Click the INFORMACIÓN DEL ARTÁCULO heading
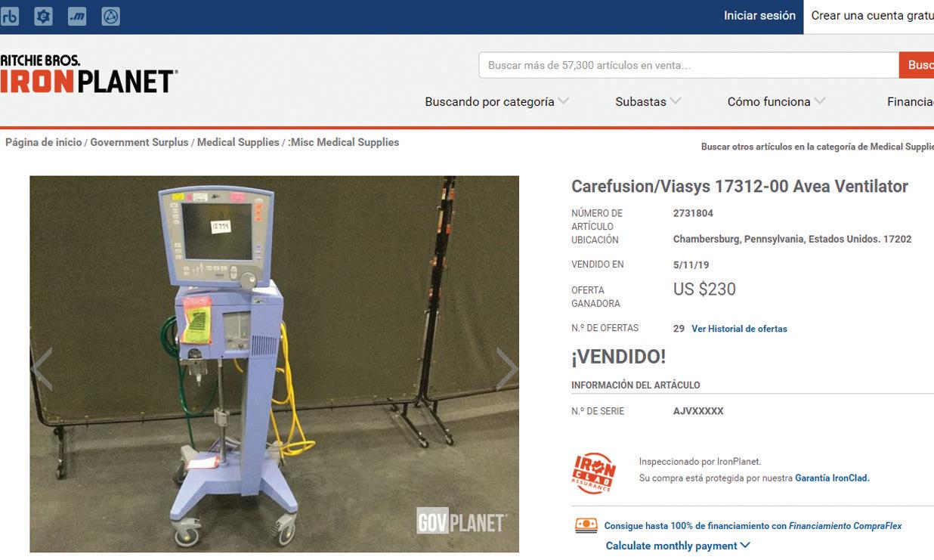Image resolution: width=934 pixels, height=560 pixels. point(636,385)
